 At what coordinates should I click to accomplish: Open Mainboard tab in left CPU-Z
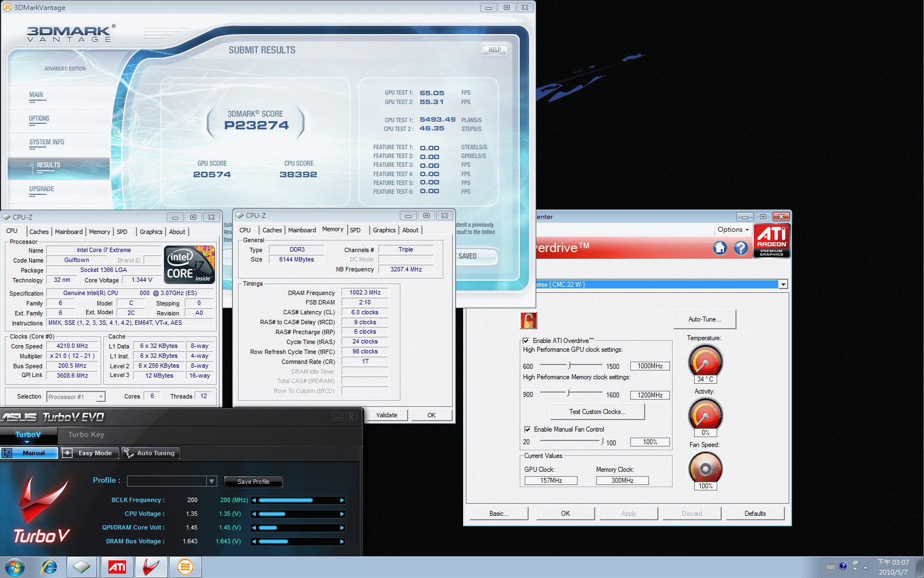point(69,232)
